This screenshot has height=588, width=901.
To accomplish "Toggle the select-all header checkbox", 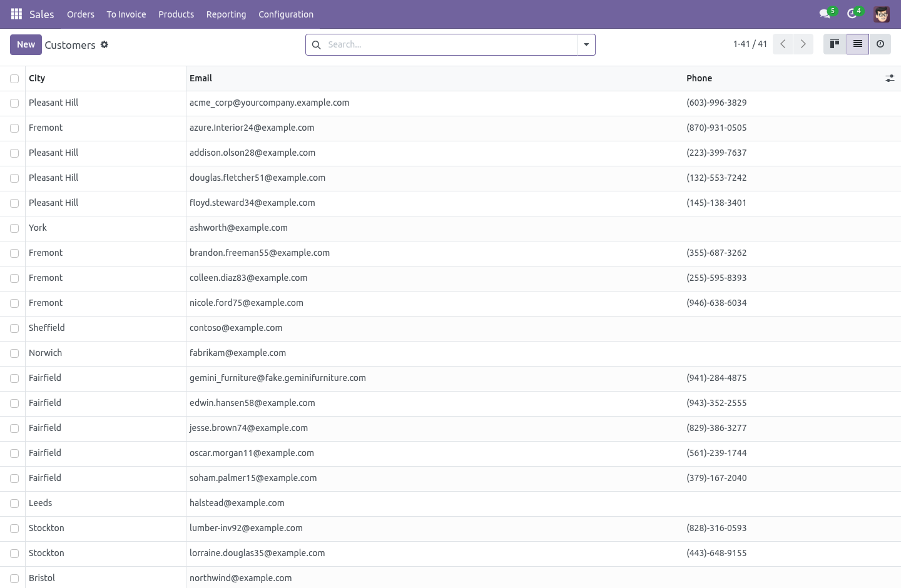I will point(14,79).
